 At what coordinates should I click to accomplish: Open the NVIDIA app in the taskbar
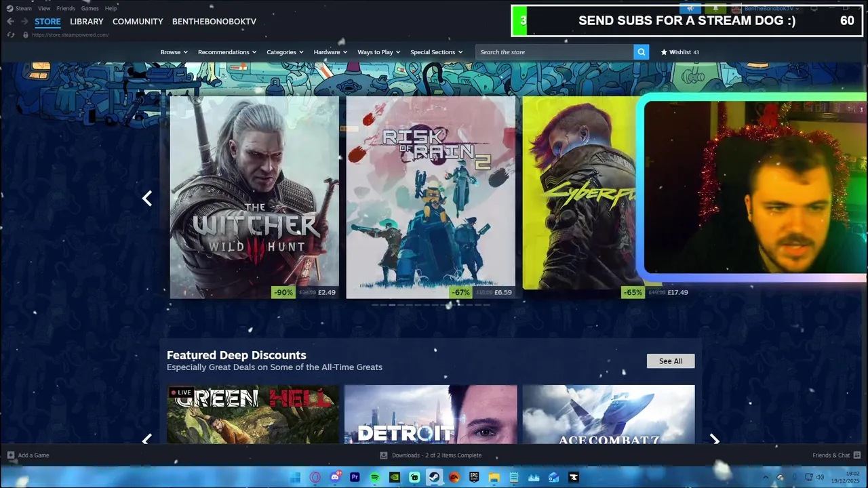coord(395,477)
